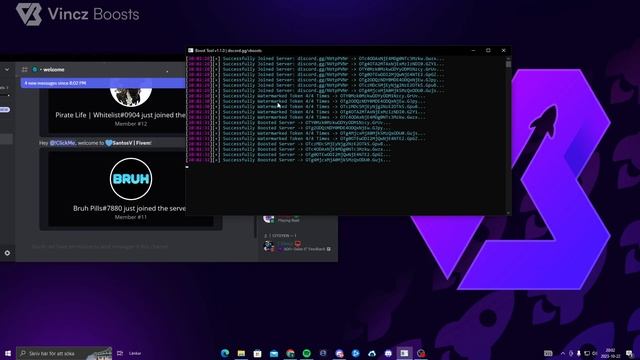Click the console's vertical scrollbar thumb
This screenshot has width=640, height=360.
pos(508,64)
